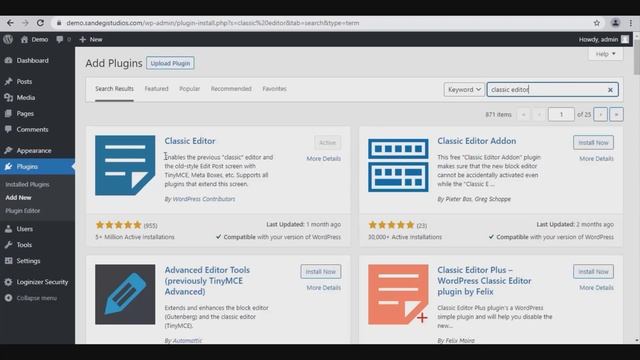
Task: Open More Details for Advanced Editor Tools
Action: [x=324, y=287]
